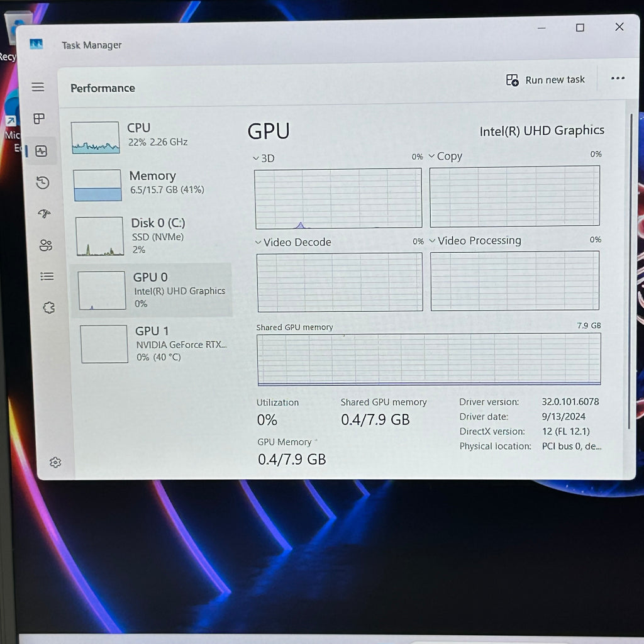Open the Users page icon
The image size is (644, 644).
(45, 245)
